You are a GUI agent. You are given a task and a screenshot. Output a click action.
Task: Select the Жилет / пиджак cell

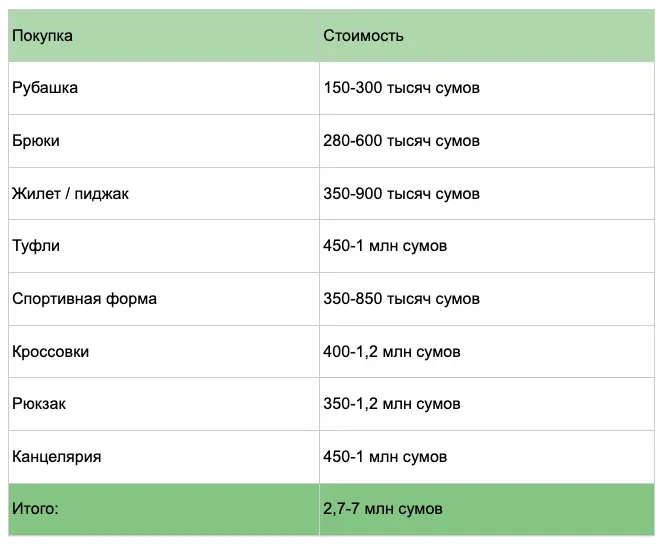[x=163, y=193]
